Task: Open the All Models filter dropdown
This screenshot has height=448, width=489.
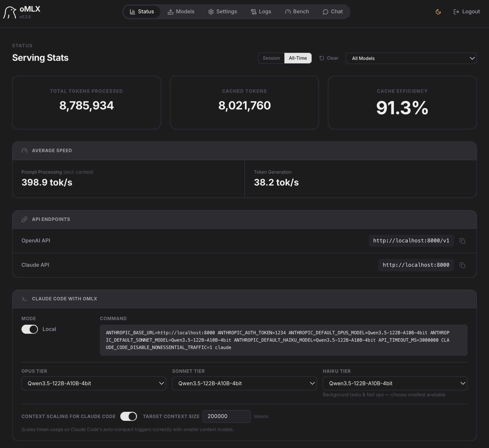Action: [411, 58]
